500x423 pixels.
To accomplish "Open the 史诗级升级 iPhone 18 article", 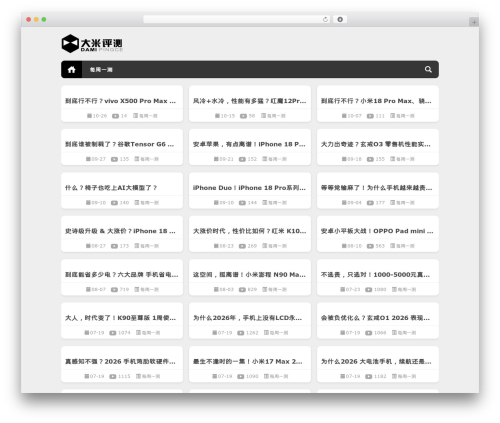I will click(x=120, y=231).
